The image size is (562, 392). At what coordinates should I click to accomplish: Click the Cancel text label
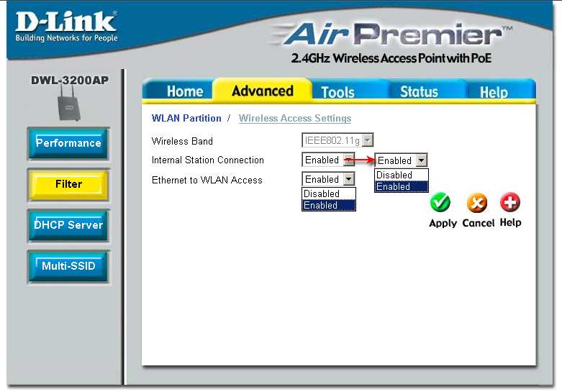478,223
